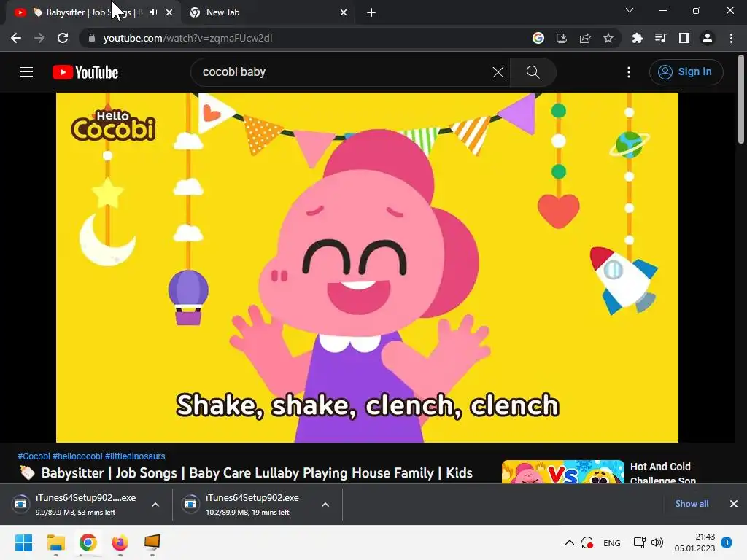The image size is (747, 560).
Task: Mute the Babysitter tab audio
Action: click(x=153, y=12)
